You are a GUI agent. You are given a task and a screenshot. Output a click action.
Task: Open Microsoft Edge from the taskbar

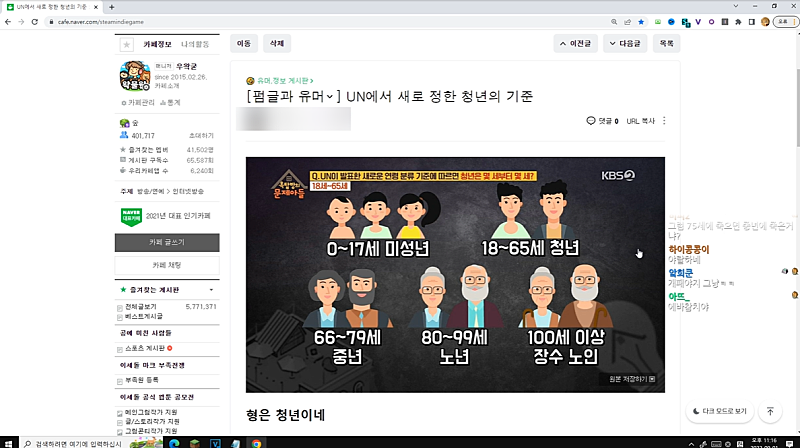(x=174, y=443)
